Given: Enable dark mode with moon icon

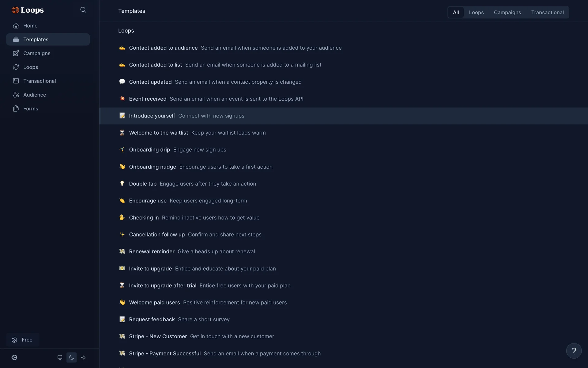Looking at the screenshot, I should tap(71, 357).
